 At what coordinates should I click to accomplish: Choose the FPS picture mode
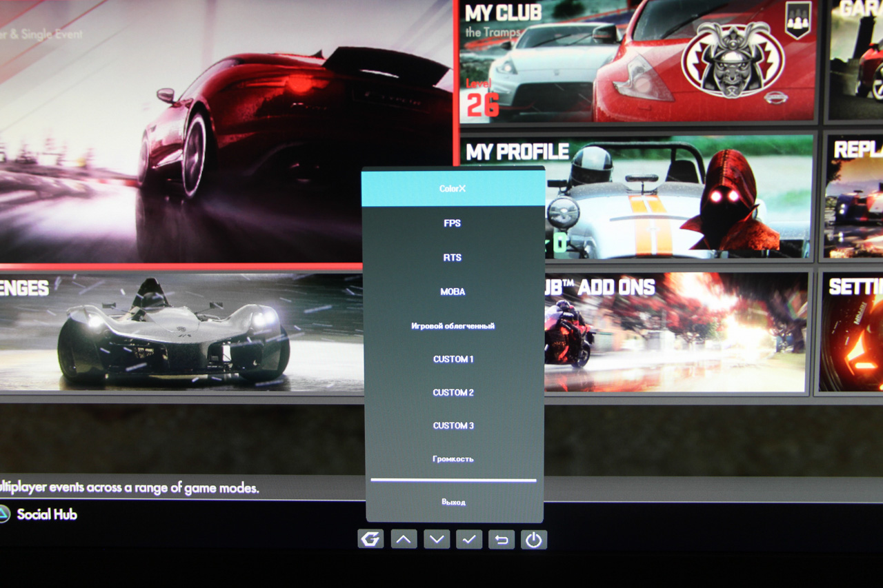pos(453,223)
